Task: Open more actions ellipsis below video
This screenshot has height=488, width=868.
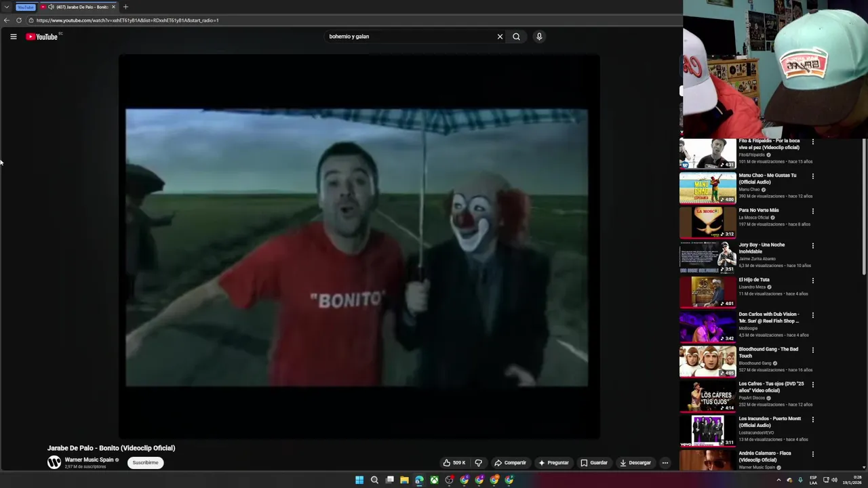Action: tap(665, 463)
